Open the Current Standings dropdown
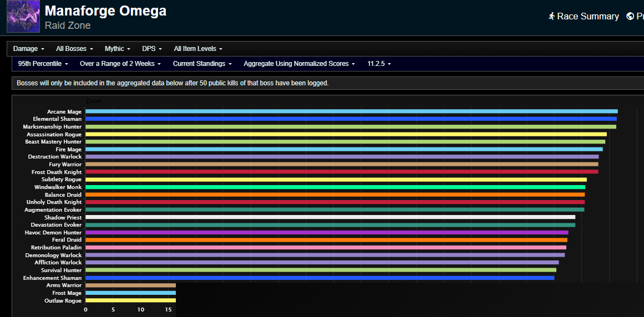644x317 pixels. pos(202,64)
